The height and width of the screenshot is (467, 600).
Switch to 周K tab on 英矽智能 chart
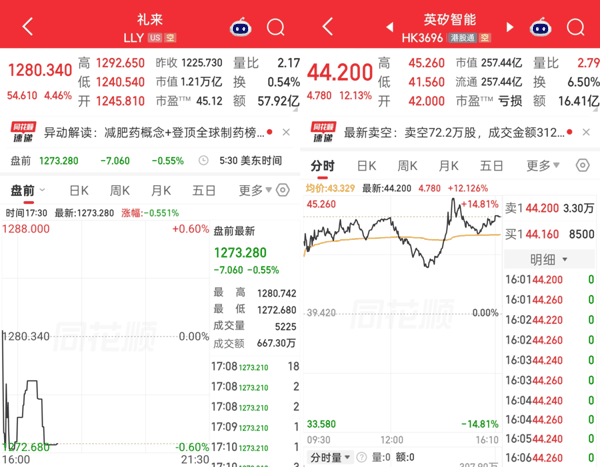(408, 166)
